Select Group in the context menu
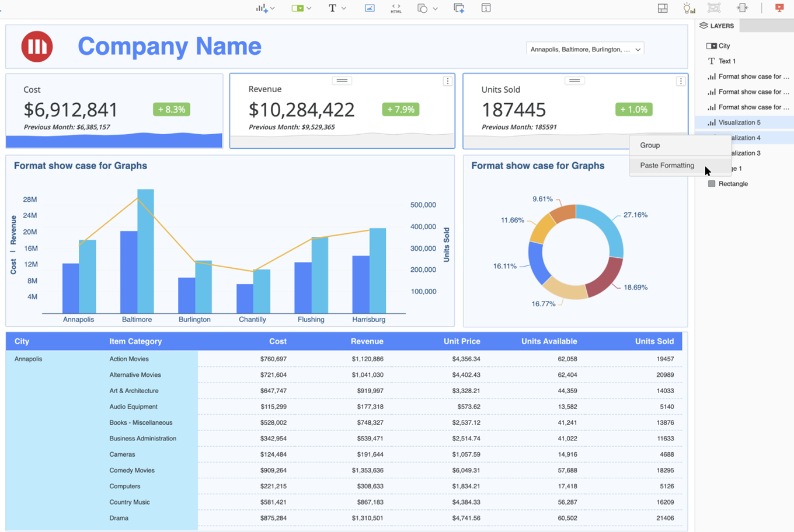Viewport: 794px width, 532px height. pyautogui.click(x=650, y=145)
